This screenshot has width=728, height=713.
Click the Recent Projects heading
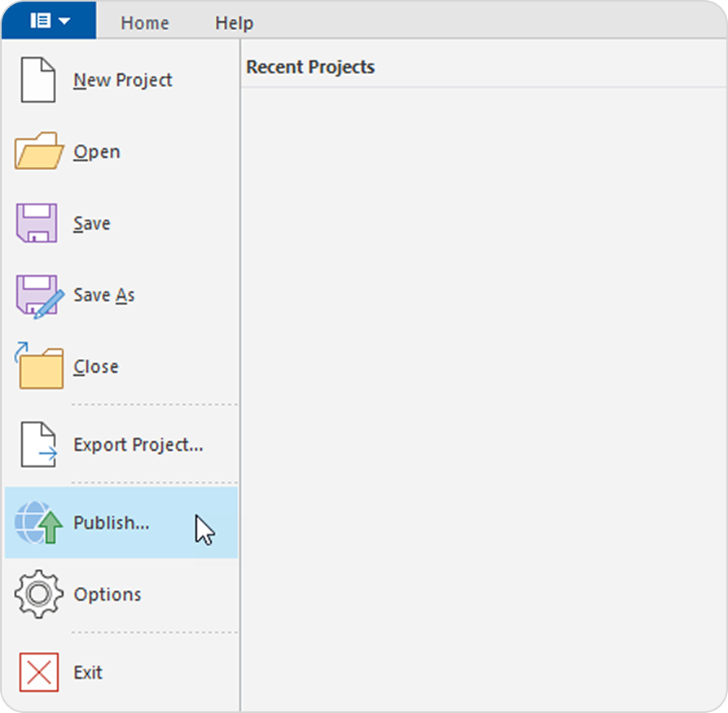pyautogui.click(x=310, y=67)
